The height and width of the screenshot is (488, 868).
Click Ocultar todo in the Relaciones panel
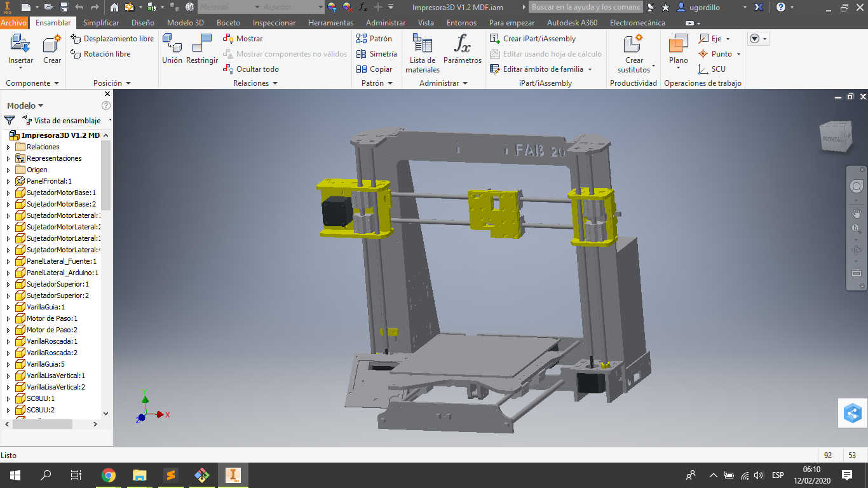tap(251, 69)
